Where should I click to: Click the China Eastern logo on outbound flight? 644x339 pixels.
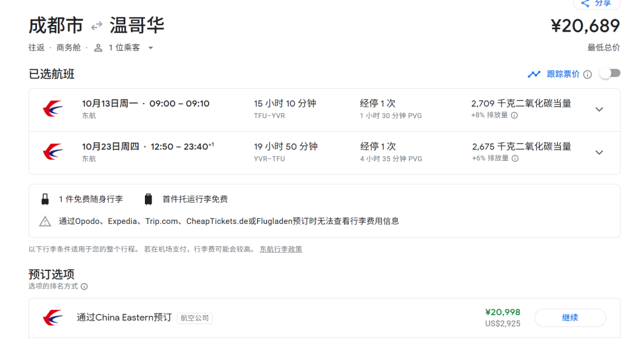coord(52,109)
